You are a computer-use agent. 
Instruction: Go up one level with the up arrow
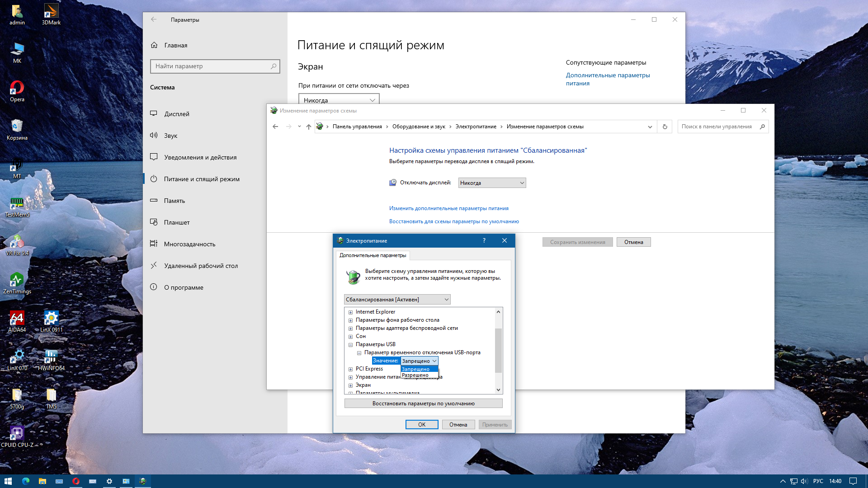(308, 127)
